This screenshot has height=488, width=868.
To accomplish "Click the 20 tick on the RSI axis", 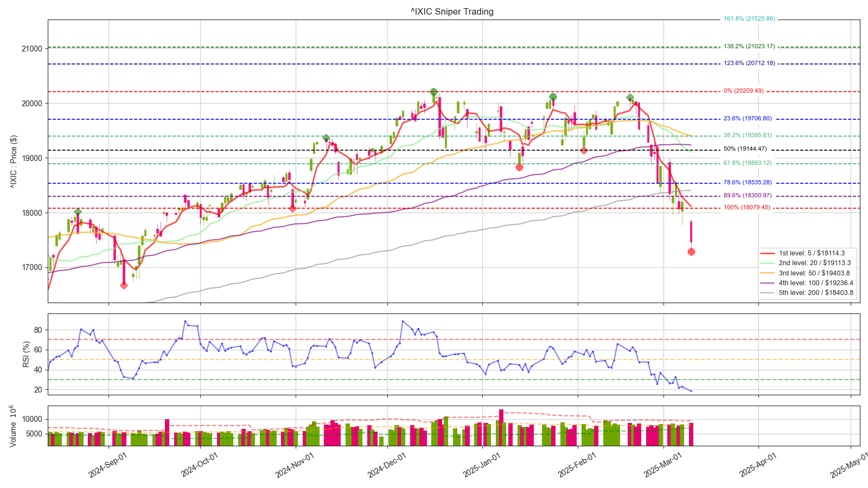I will click(38, 390).
